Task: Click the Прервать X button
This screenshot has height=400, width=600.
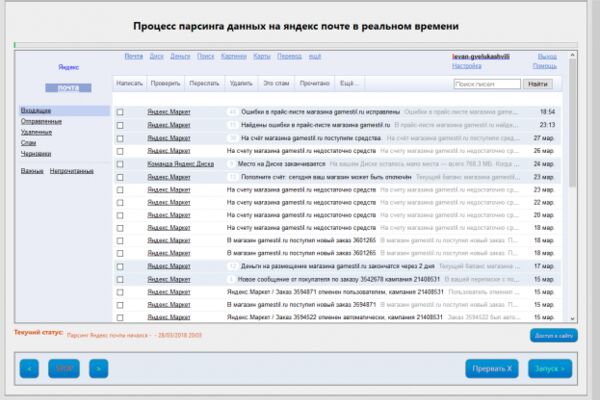Action: tap(492, 368)
